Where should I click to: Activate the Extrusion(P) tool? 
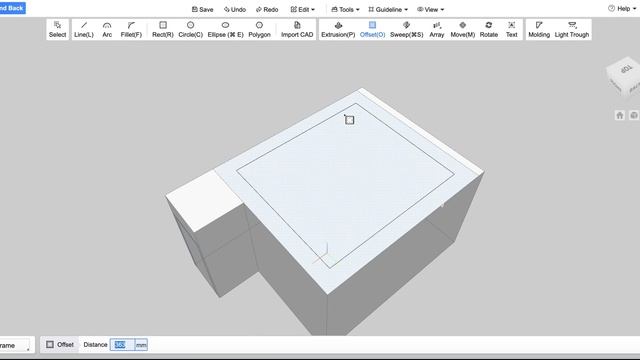pos(338,29)
